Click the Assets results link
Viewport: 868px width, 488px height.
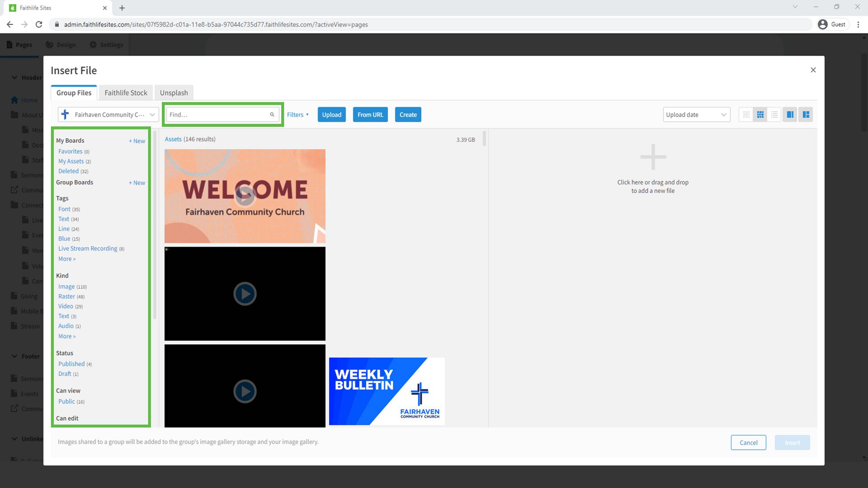173,139
